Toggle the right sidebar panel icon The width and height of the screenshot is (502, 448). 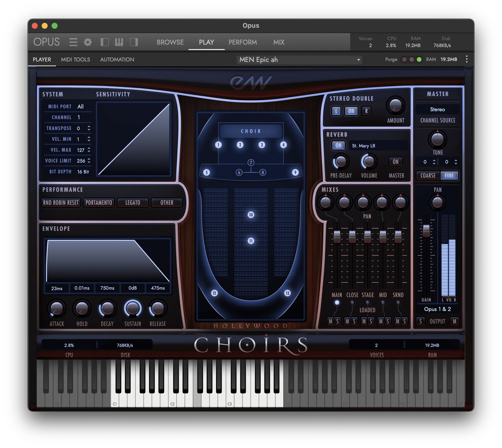click(134, 42)
